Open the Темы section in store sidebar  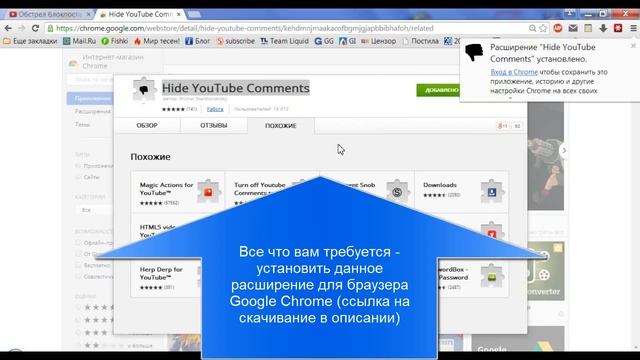(82, 124)
